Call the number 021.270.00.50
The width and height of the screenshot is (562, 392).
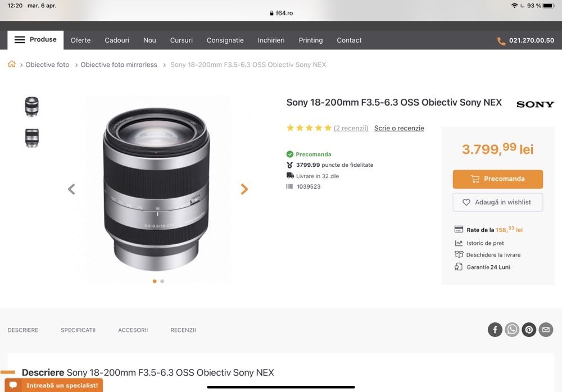[532, 40]
